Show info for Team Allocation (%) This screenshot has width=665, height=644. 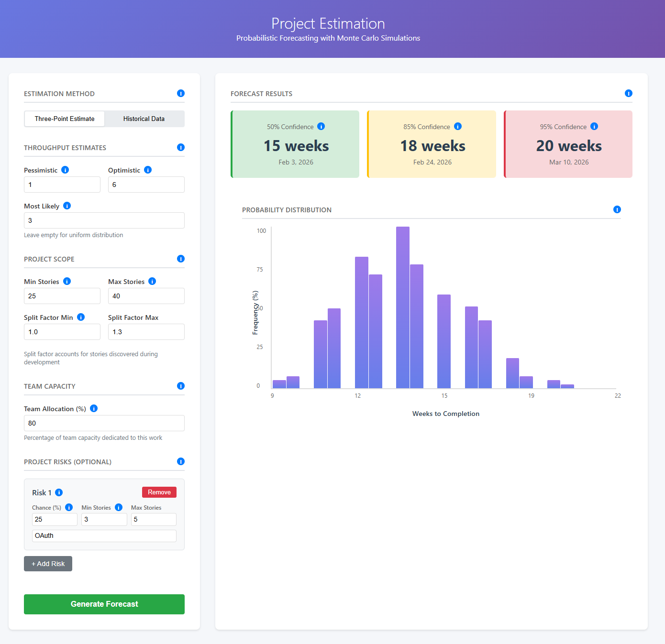94,408
